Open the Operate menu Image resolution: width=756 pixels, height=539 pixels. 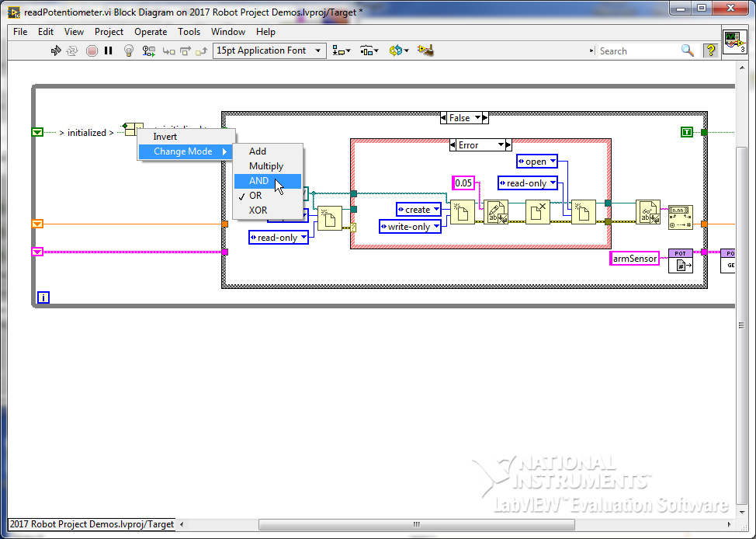click(x=151, y=32)
